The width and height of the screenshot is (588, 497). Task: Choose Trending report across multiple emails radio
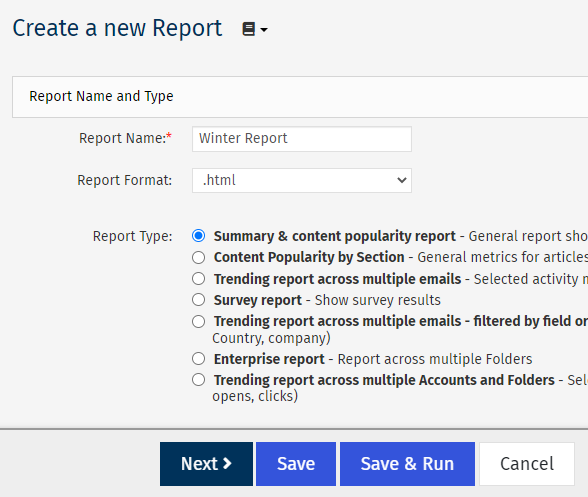pos(198,279)
